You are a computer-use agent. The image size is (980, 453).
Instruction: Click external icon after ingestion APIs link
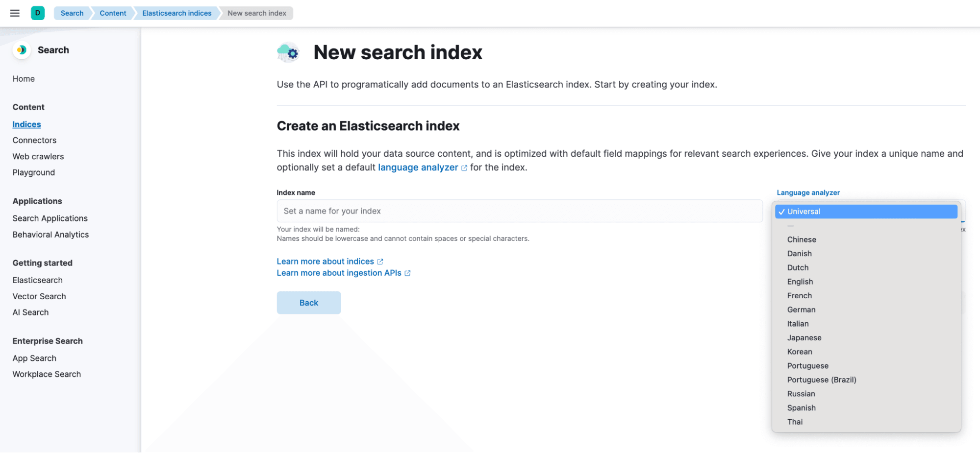tap(407, 273)
